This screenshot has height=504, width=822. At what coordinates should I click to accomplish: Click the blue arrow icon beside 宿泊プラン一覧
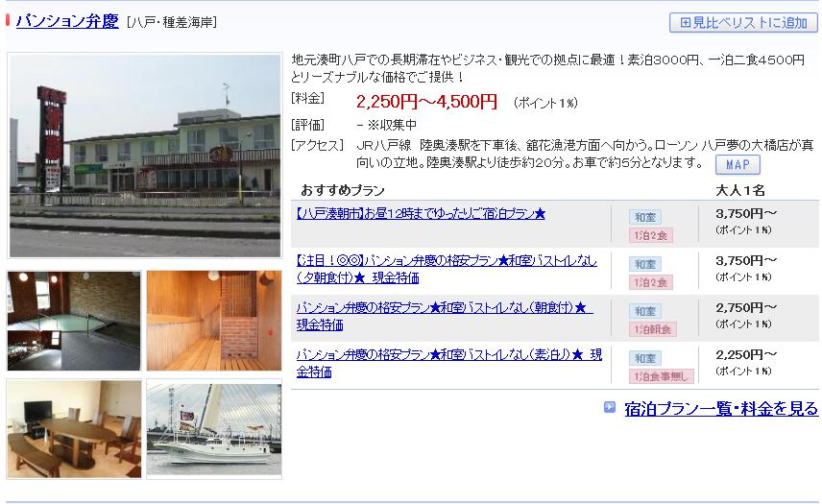point(609,407)
